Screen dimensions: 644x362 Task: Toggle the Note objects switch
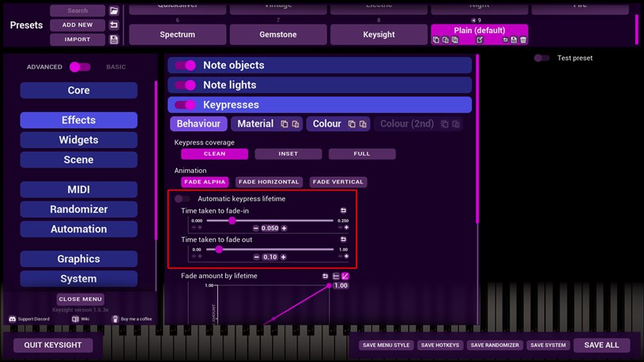pos(185,66)
